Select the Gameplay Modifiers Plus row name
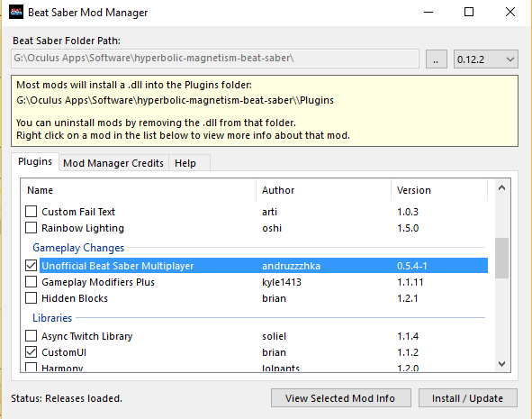Image resolution: width=532 pixels, height=419 pixels. coord(98,282)
